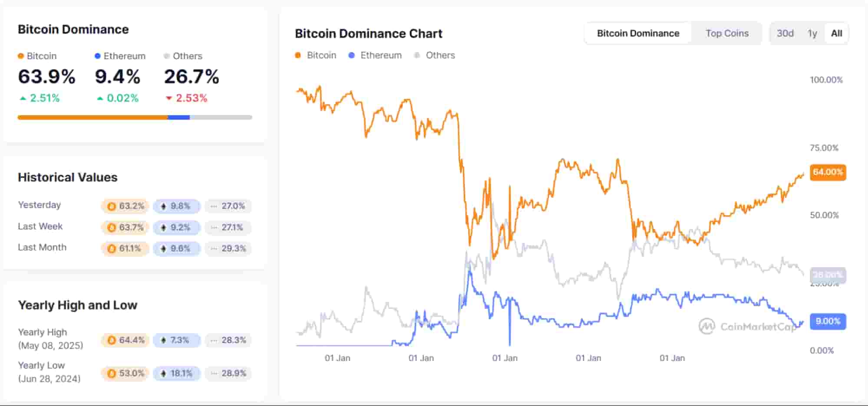Click Others dots icon in Last Month row
The image size is (868, 406).
214,249
